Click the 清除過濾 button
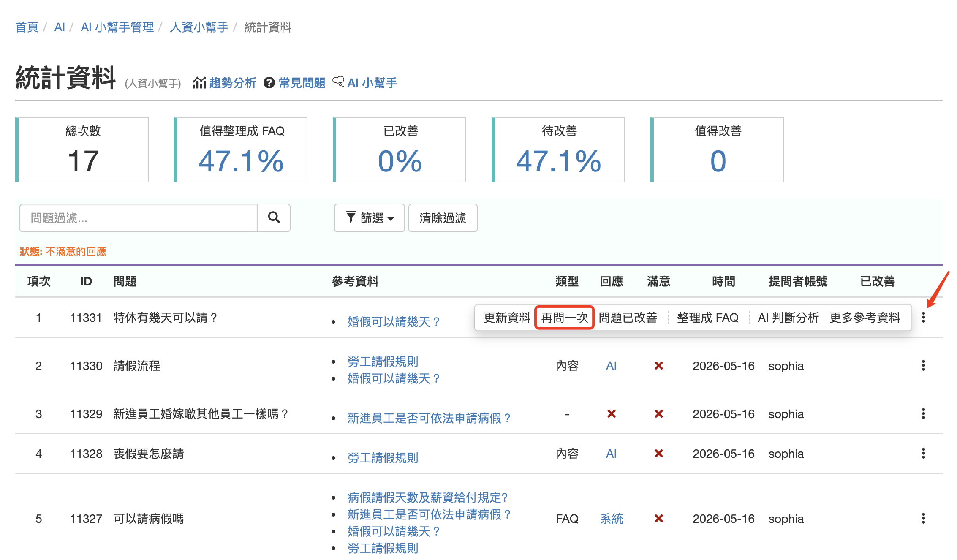Image resolution: width=957 pixels, height=560 pixels. pyautogui.click(x=443, y=218)
